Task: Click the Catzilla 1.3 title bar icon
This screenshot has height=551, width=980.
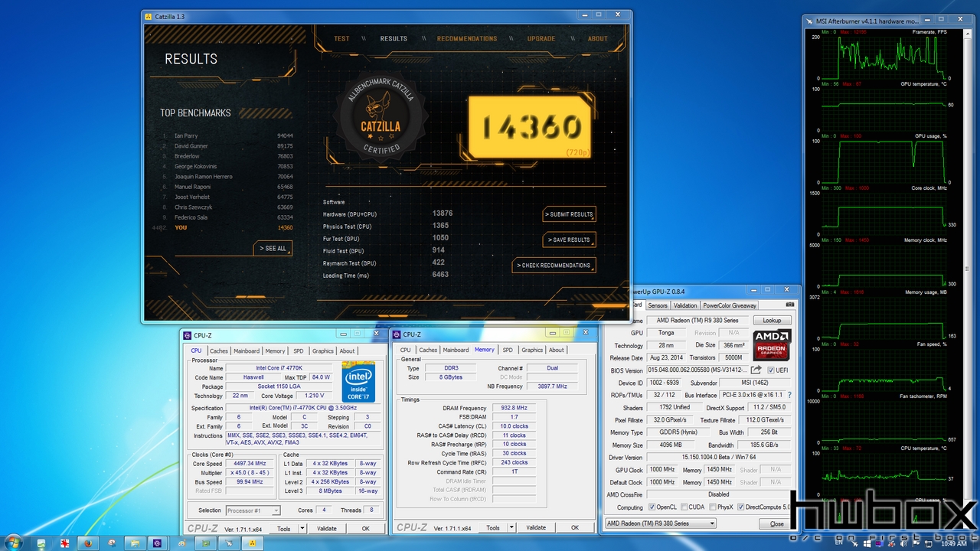Action: [x=148, y=16]
